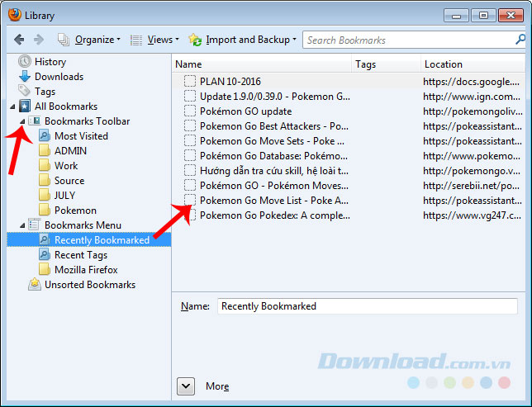
Task: Select Tags in the sidebar
Action: click(x=45, y=92)
